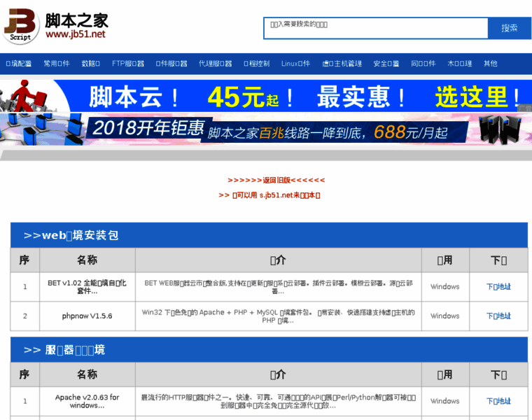Click the HTTP server description in Apache row
The image size is (532, 420).
pos(278,401)
